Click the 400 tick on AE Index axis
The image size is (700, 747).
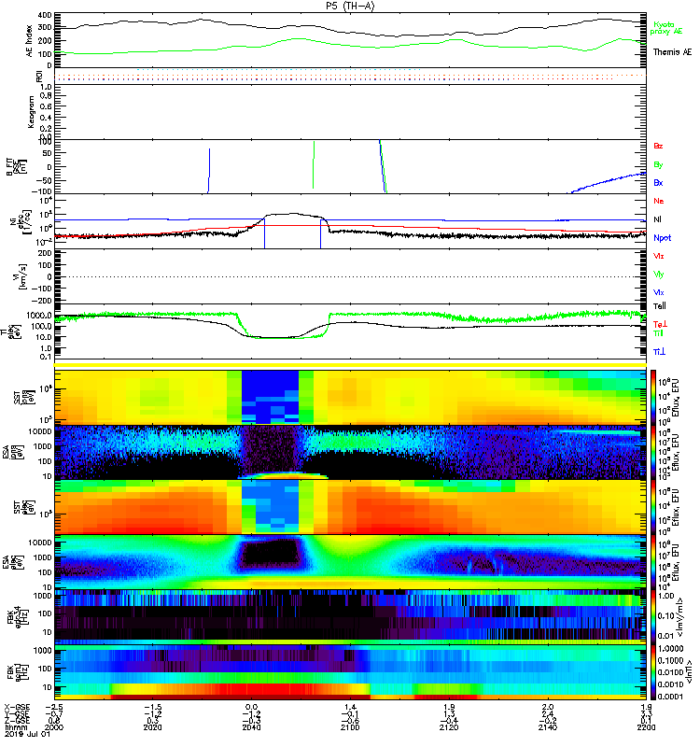[x=45, y=16]
